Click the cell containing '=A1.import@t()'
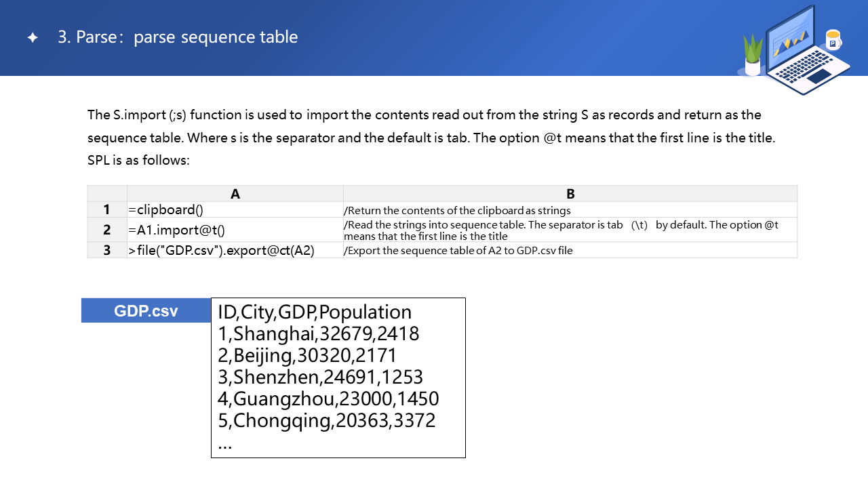This screenshot has height=488, width=868. pos(235,230)
